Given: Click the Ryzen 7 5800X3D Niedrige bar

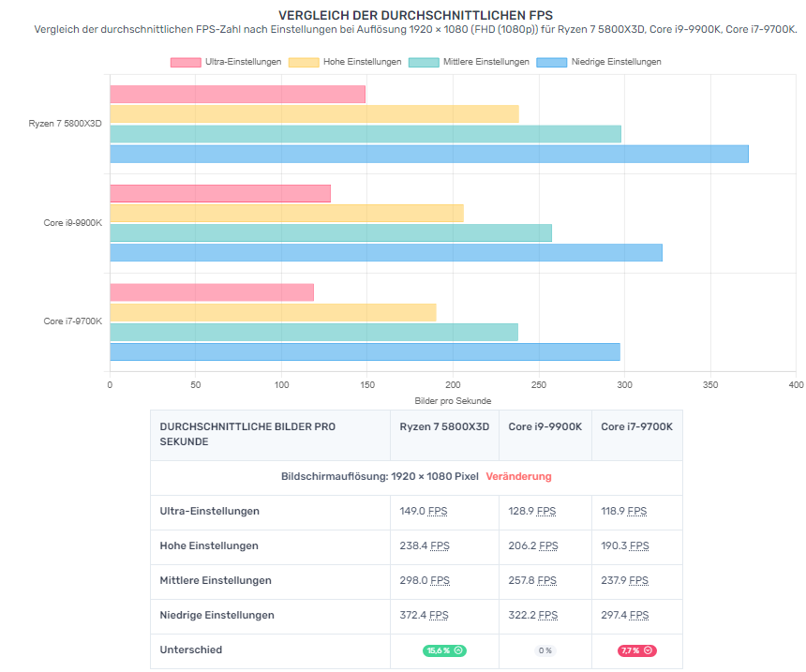Looking at the screenshot, I should pos(429,154).
